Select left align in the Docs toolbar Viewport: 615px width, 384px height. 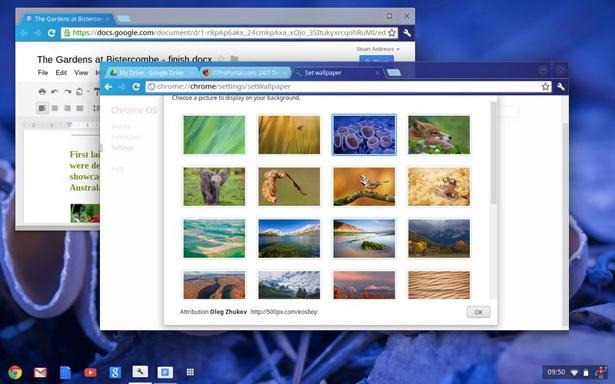[42, 108]
